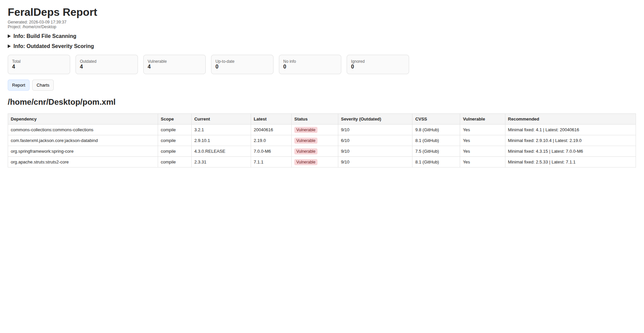644x333 pixels.
Task: Click current version 3.2.1 cell
Action: tap(221, 130)
